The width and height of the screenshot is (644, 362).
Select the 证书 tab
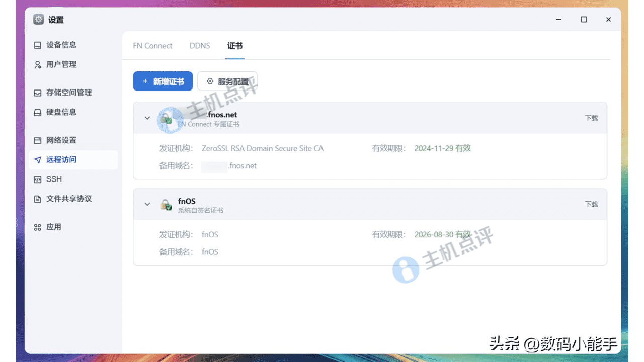click(235, 46)
